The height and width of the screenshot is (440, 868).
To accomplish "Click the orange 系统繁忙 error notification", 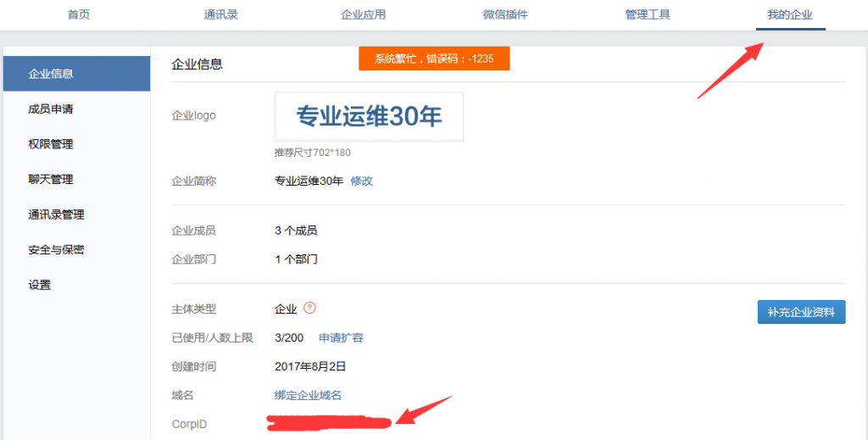I will coord(434,58).
